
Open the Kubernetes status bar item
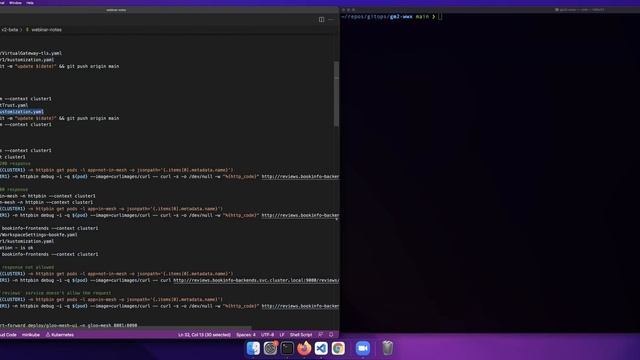[x=60, y=335]
